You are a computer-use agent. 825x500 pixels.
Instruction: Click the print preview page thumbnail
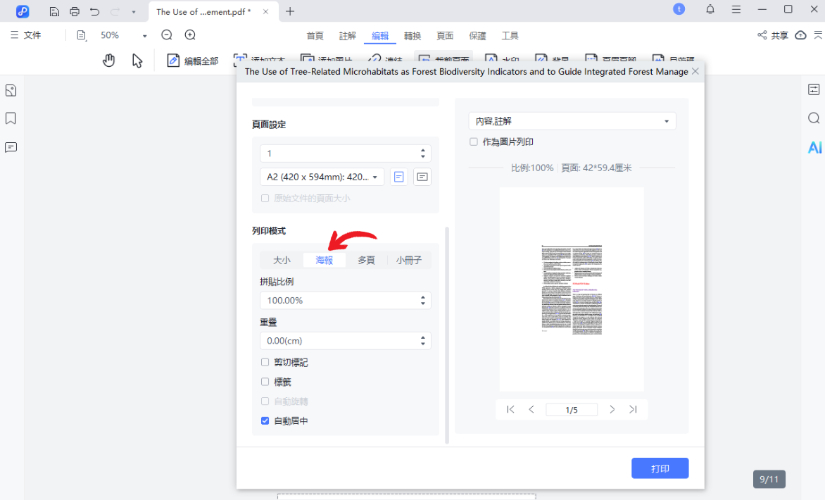pyautogui.click(x=572, y=289)
